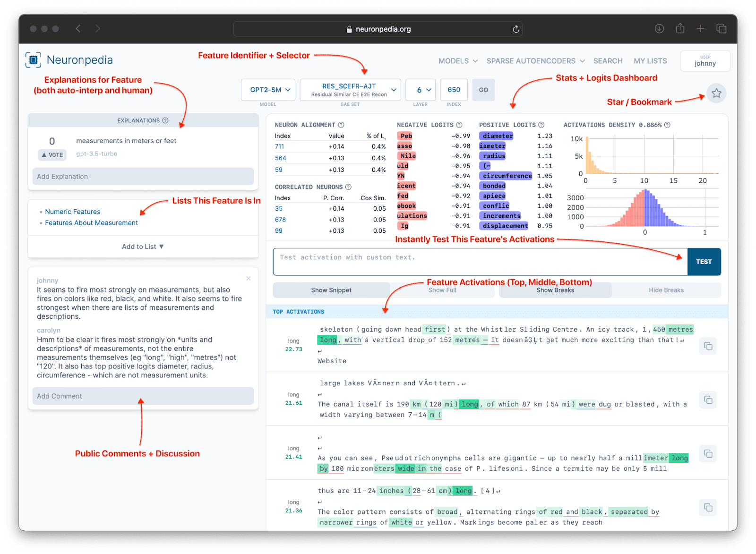Open My Lists in the navigation

pyautogui.click(x=650, y=61)
